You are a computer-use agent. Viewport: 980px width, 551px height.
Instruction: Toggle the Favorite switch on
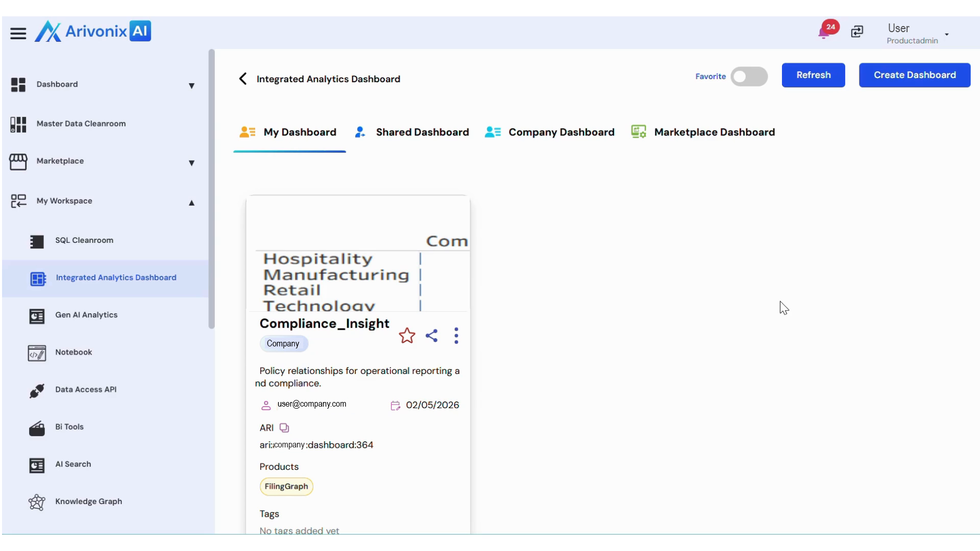pyautogui.click(x=749, y=77)
